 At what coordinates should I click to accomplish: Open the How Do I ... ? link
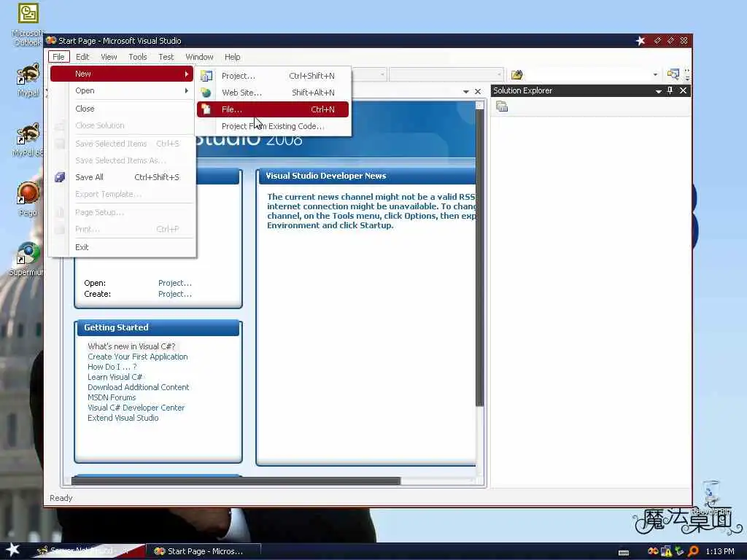112,367
